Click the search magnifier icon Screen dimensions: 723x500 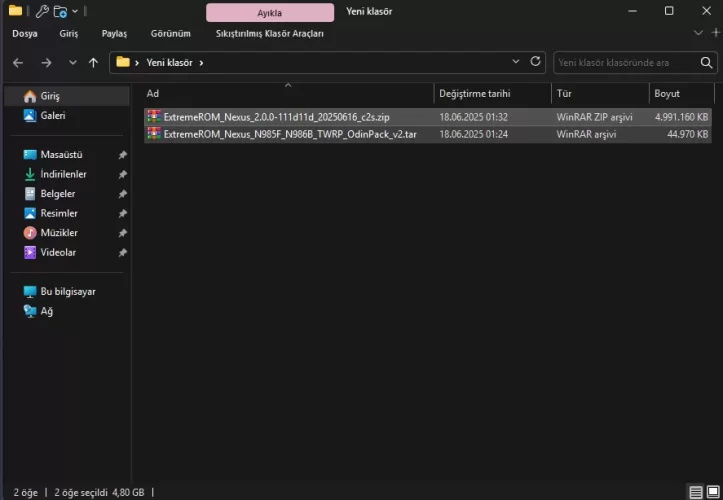(x=706, y=63)
